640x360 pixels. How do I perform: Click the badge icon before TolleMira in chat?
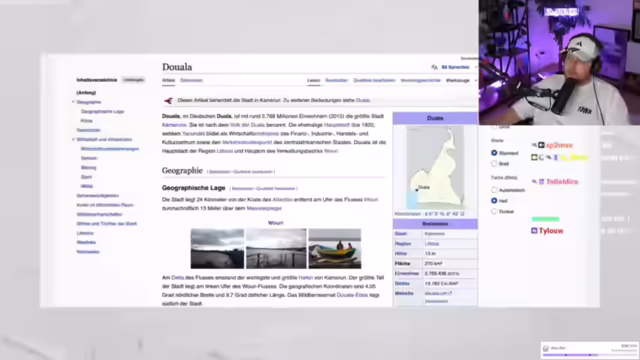click(542, 182)
